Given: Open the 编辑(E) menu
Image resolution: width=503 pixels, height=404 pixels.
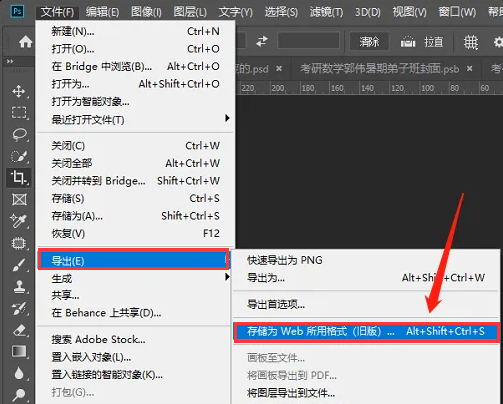Looking at the screenshot, I should click(102, 12).
